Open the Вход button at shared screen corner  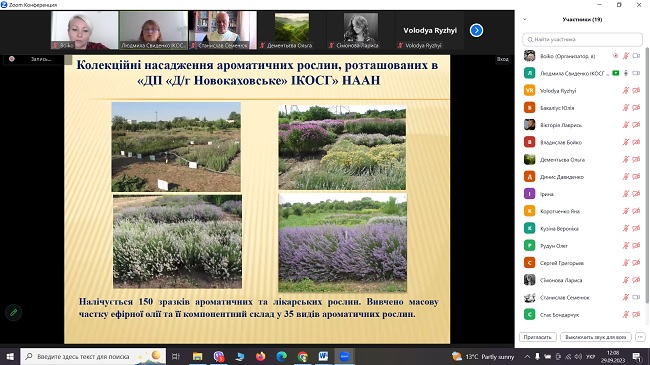click(503, 59)
